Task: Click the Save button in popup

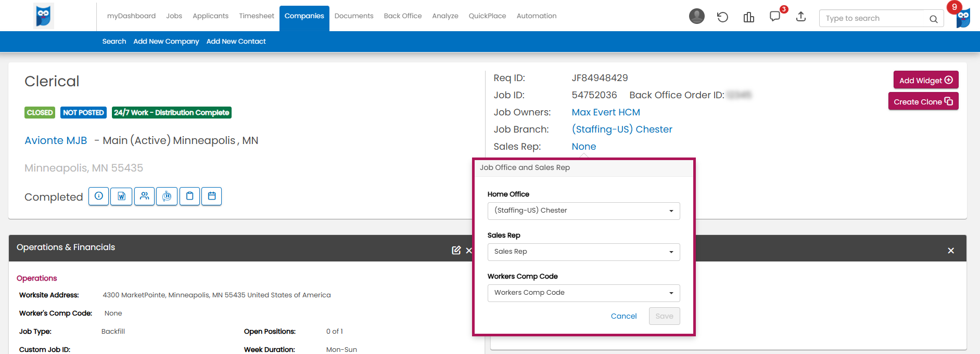Action: pos(665,316)
